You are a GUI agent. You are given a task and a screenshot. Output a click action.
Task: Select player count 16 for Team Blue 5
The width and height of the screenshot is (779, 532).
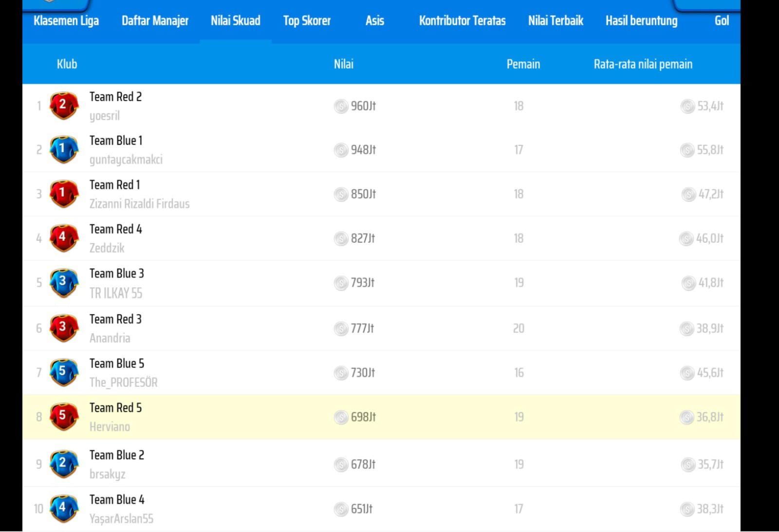coord(519,373)
